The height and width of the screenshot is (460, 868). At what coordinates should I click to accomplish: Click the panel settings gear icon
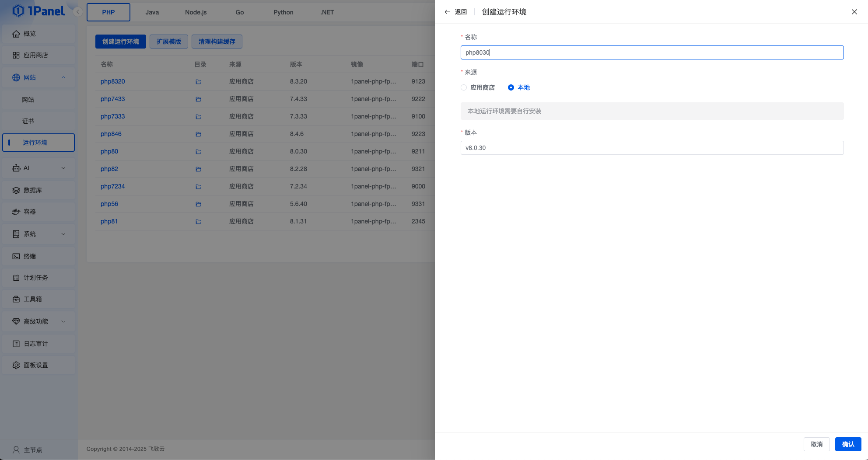[x=16, y=365]
